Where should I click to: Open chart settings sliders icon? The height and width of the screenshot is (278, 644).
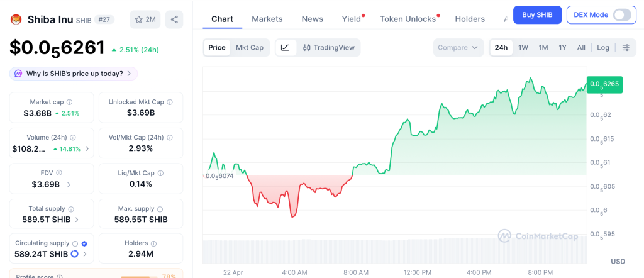click(x=626, y=47)
